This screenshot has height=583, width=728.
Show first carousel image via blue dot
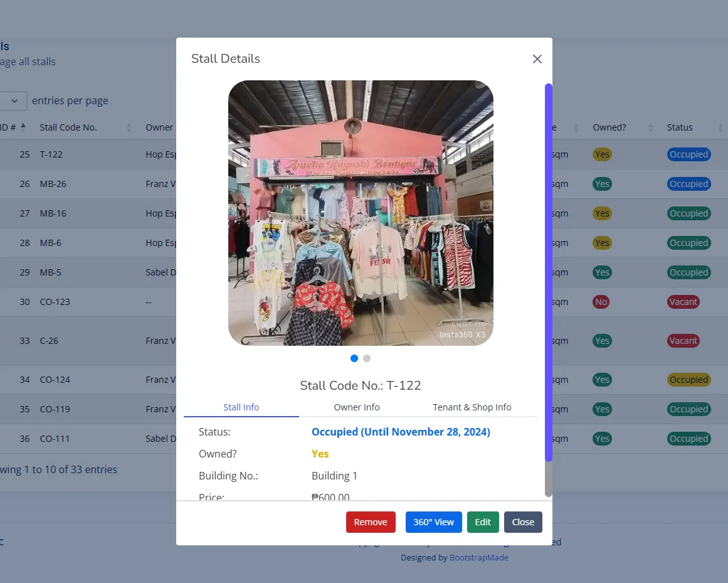click(354, 358)
